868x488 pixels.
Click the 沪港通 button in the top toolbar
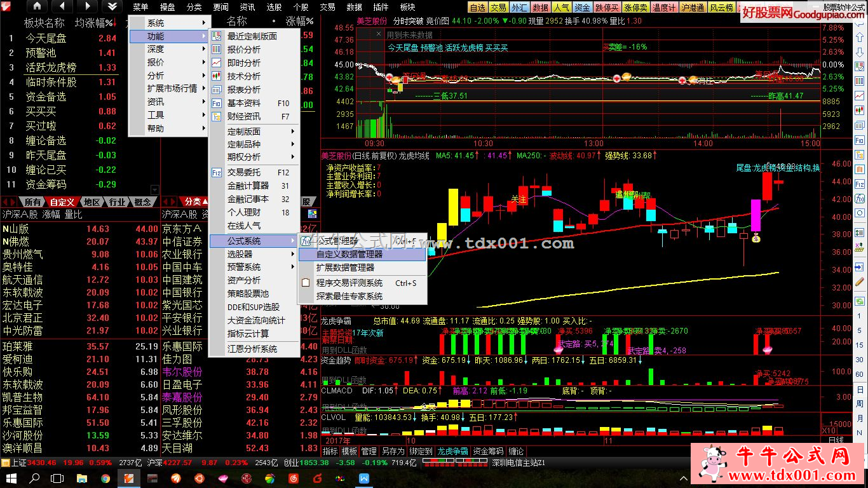(x=692, y=8)
